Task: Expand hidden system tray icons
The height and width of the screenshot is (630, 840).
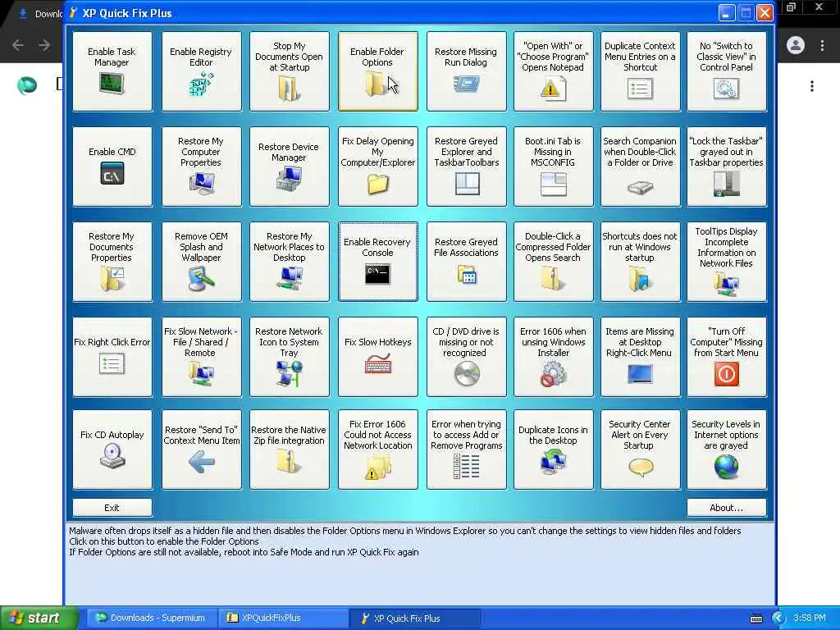Action: [778, 619]
